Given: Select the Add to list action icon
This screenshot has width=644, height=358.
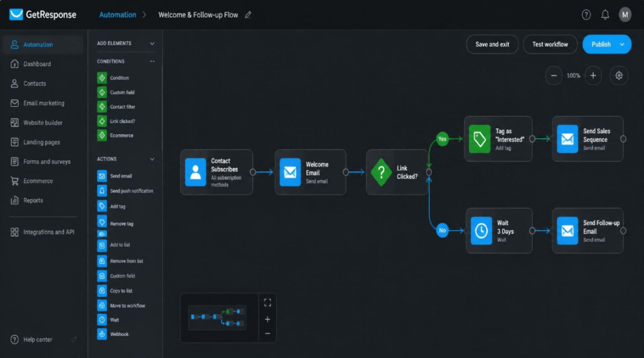Looking at the screenshot, I should (x=102, y=245).
